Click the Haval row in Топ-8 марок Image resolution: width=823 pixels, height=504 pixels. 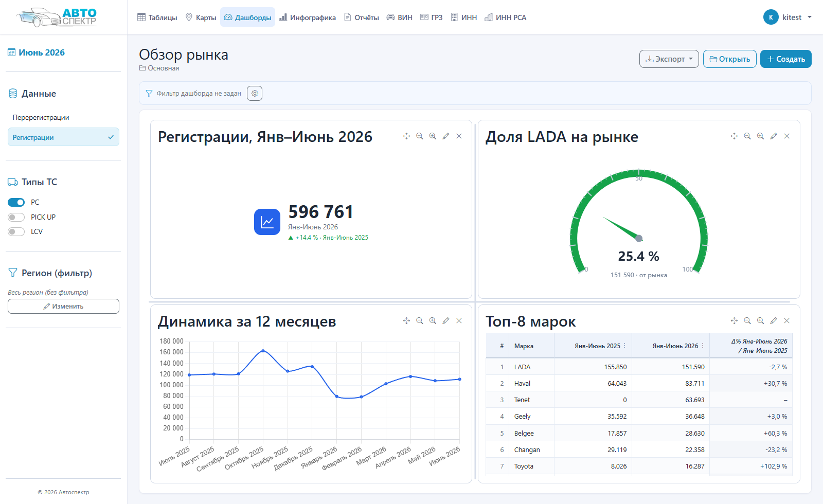pos(639,384)
